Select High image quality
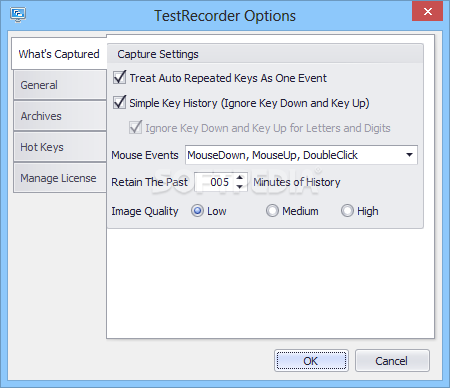Image resolution: width=450 pixels, height=388 pixels. [347, 211]
